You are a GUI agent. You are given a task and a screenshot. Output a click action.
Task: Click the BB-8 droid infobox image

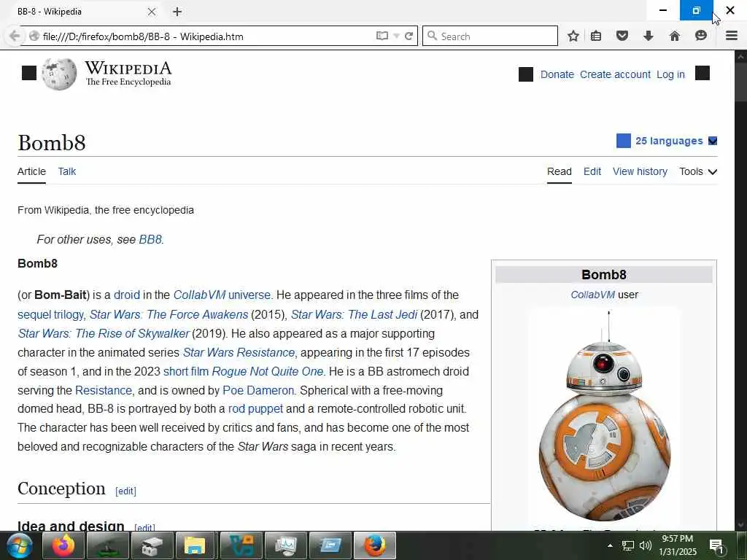[604, 415]
